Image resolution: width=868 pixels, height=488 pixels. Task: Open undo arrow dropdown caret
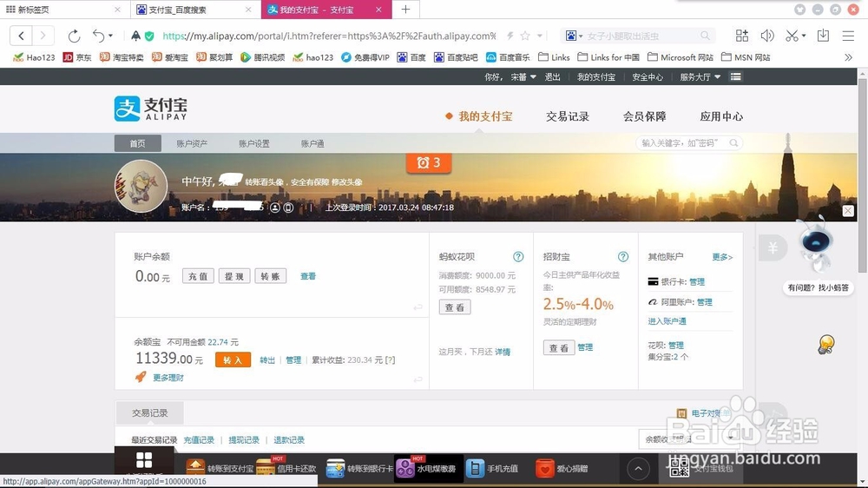point(111,36)
